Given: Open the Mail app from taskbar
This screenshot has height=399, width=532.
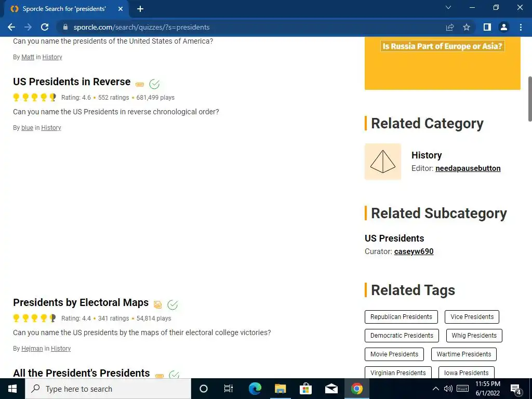Looking at the screenshot, I should point(331,389).
